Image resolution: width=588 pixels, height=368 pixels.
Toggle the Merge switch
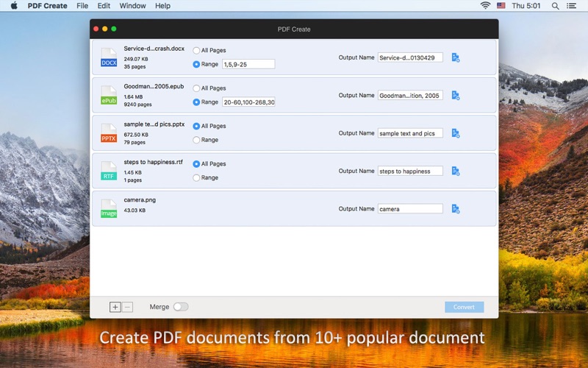pyautogui.click(x=181, y=307)
